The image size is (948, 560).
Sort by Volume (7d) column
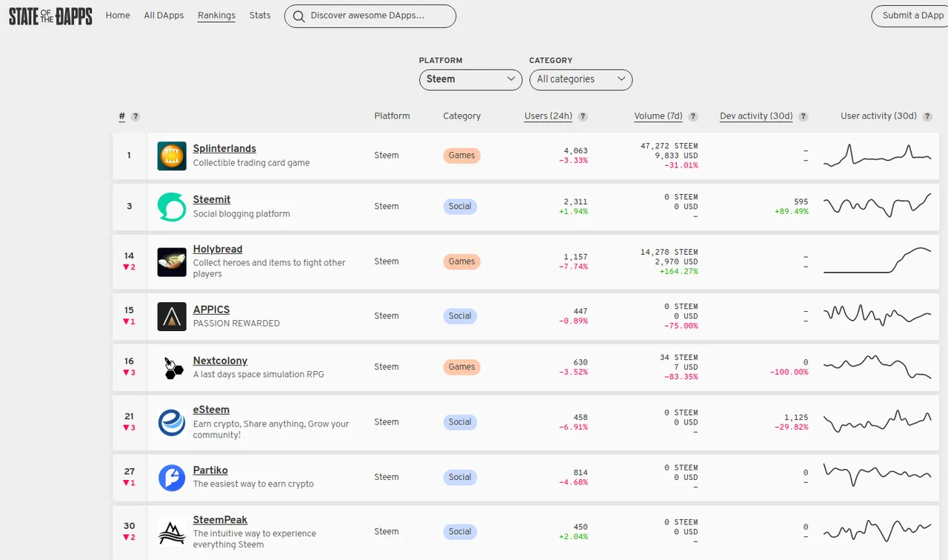coord(658,116)
